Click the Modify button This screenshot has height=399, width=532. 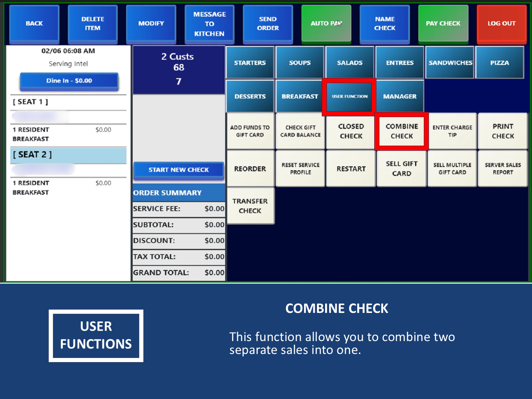pyautogui.click(x=151, y=23)
